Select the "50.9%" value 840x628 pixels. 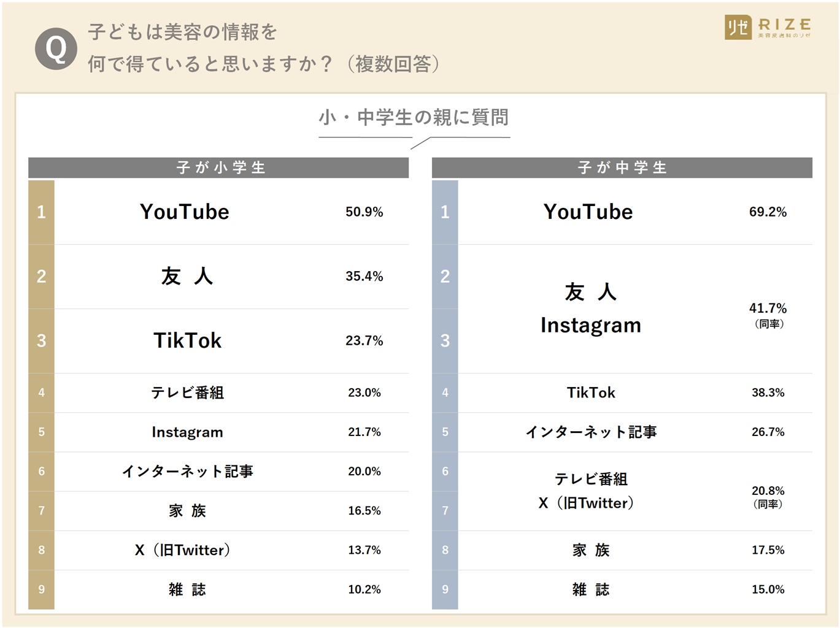[x=364, y=212]
